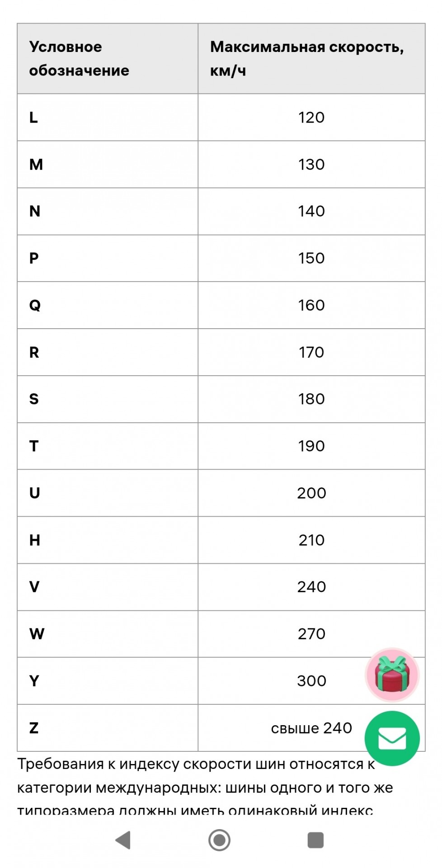Click the letter Y table cell
Image resolution: width=442 pixels, height=868 pixels.
coord(108,681)
